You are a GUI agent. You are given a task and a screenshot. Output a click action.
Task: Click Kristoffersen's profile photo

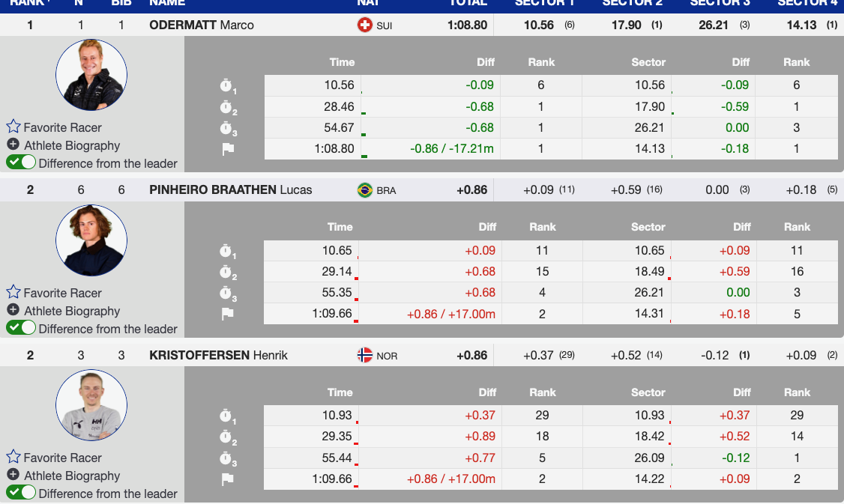91,405
